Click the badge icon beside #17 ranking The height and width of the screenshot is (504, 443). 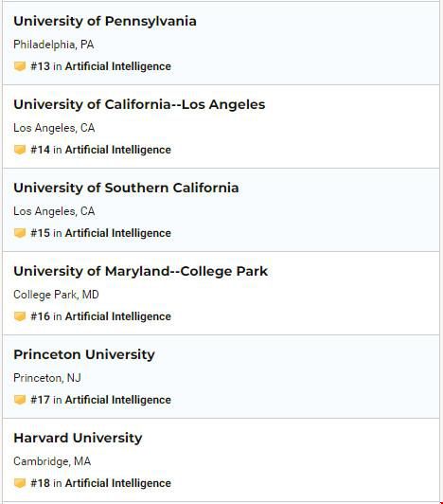[x=20, y=400]
